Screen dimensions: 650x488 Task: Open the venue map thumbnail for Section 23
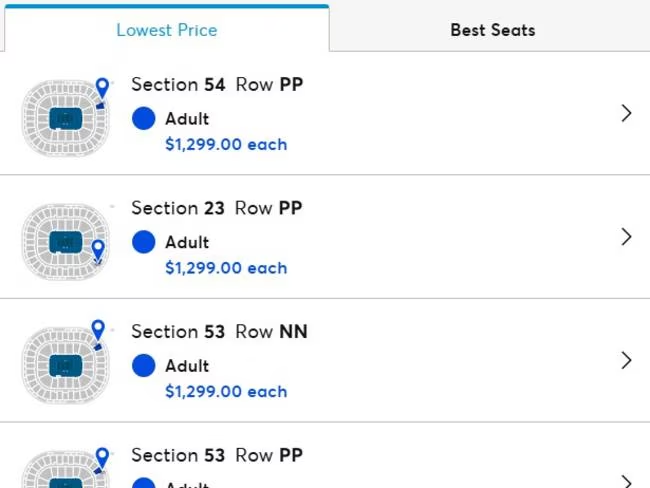click(x=66, y=243)
